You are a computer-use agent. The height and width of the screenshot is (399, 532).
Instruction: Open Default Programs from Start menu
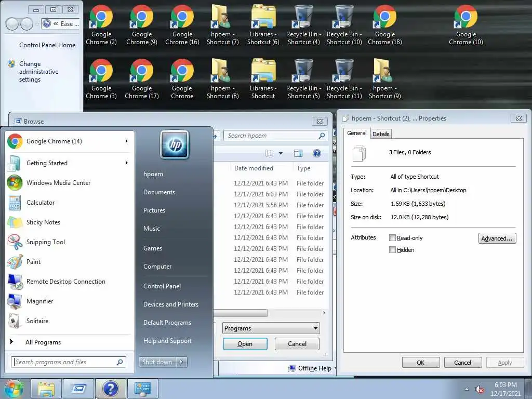[x=167, y=323]
